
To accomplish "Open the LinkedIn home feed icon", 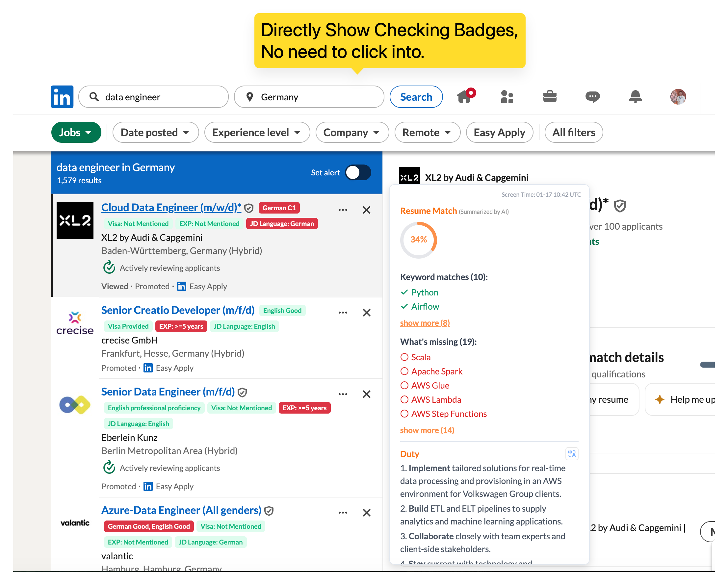I will pyautogui.click(x=465, y=97).
